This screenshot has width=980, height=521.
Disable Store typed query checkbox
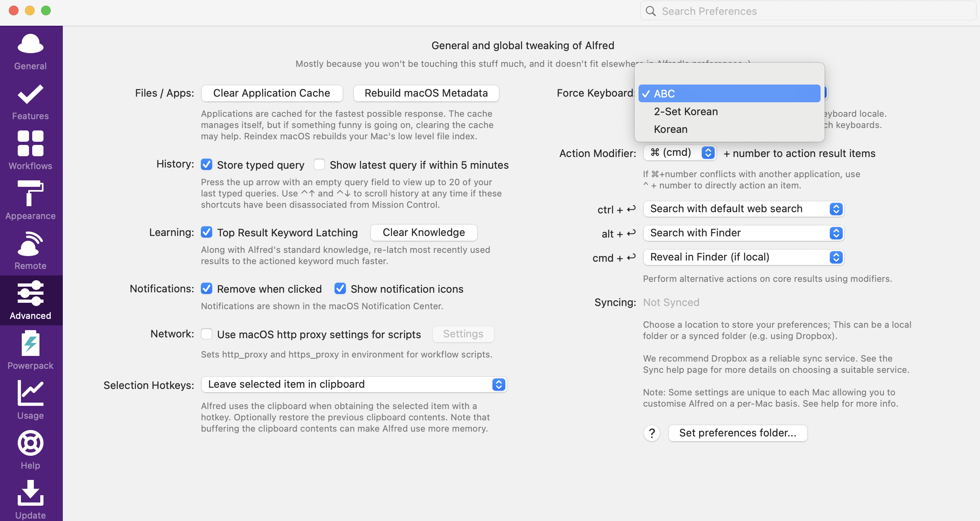pyautogui.click(x=207, y=165)
